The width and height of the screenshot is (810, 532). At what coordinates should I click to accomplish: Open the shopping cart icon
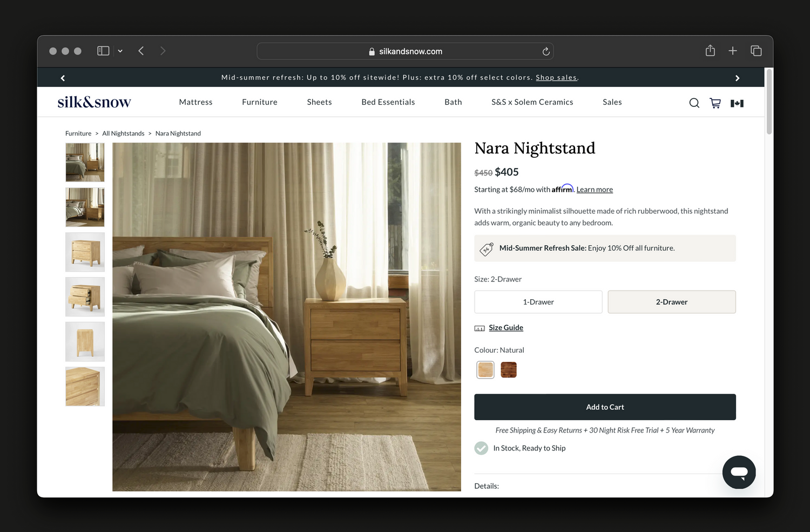tap(715, 103)
